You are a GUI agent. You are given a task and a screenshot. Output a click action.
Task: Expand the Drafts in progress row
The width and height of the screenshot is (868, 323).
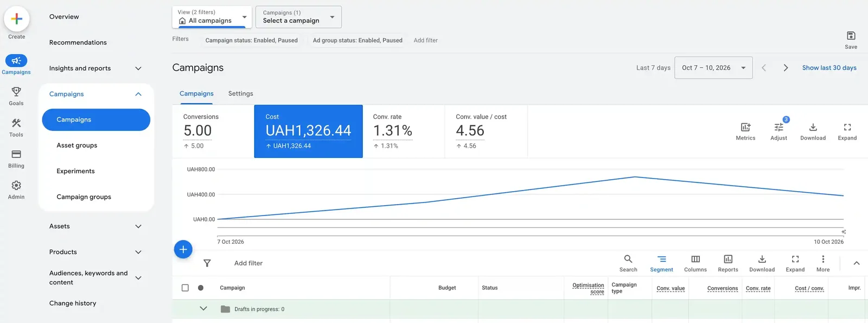point(203,308)
